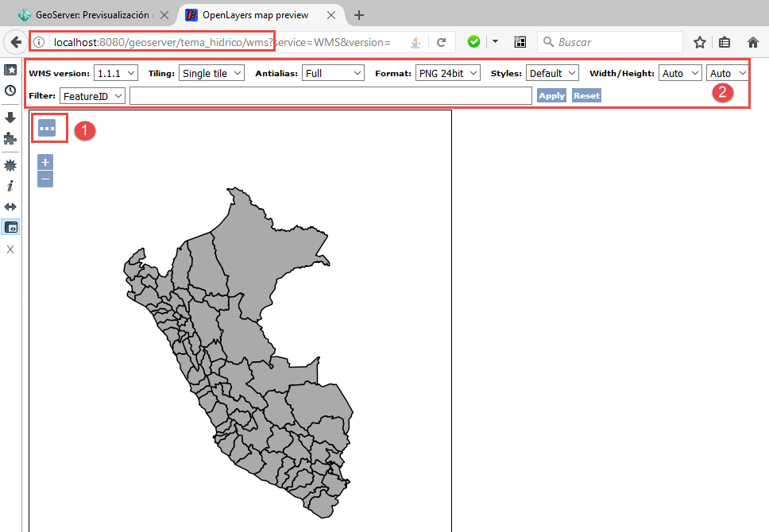The width and height of the screenshot is (769, 532).
Task: Click the double-arrow icon in the sidebar
Action: (10, 205)
